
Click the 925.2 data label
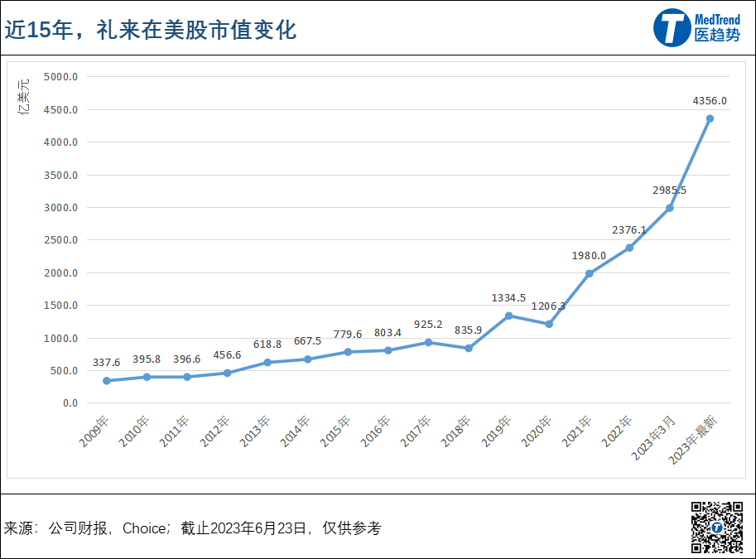coord(428,325)
